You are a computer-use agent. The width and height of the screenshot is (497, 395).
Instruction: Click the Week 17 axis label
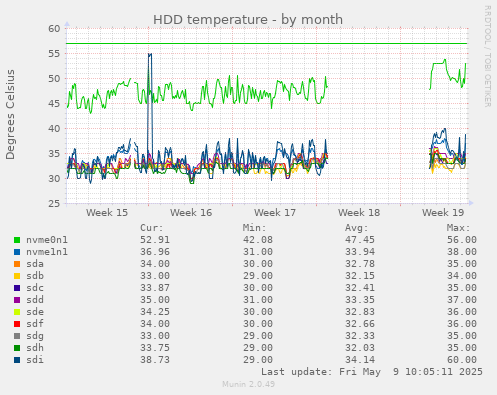pyautogui.click(x=275, y=213)
